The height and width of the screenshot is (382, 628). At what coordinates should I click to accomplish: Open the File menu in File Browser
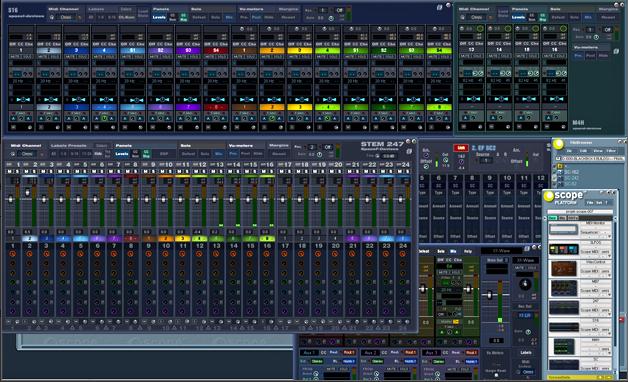[569, 151]
